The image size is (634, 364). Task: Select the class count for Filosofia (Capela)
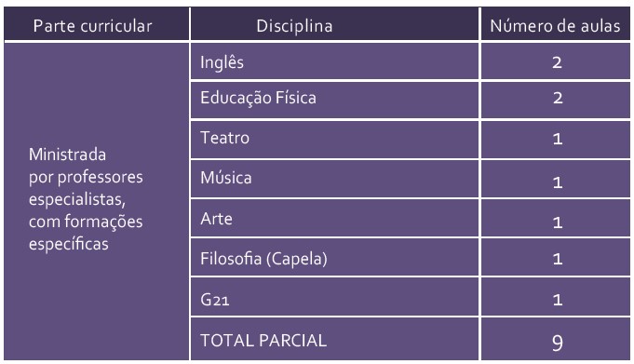tap(556, 257)
